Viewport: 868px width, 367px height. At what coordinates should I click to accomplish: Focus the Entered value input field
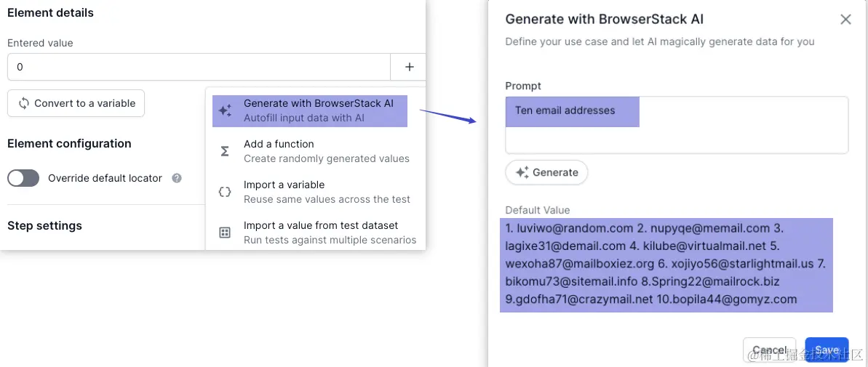(x=199, y=67)
